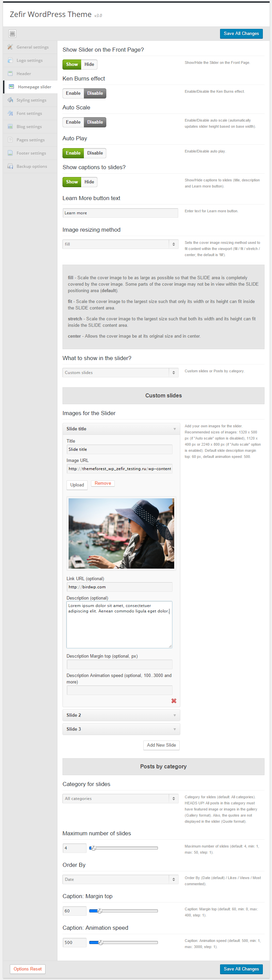Open the Image resizing method dropdown
272x980 pixels.
pos(120,244)
